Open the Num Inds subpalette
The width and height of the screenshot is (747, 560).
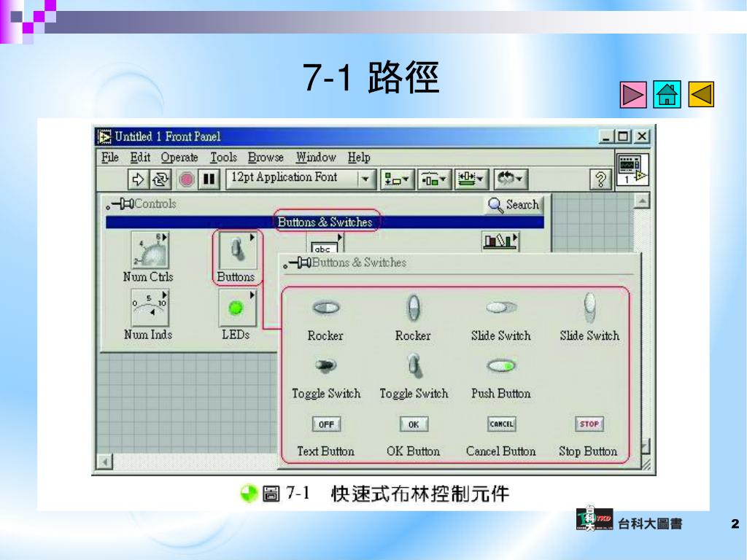149,308
